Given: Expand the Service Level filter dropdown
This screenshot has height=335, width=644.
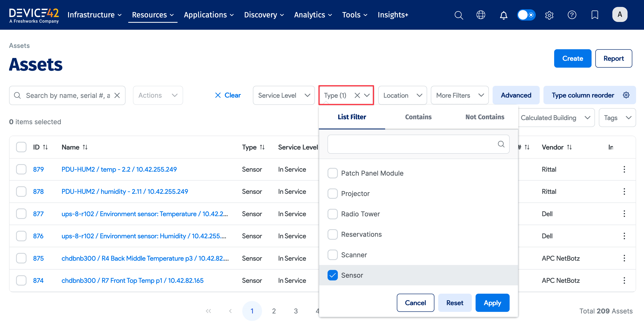Looking at the screenshot, I should [283, 95].
